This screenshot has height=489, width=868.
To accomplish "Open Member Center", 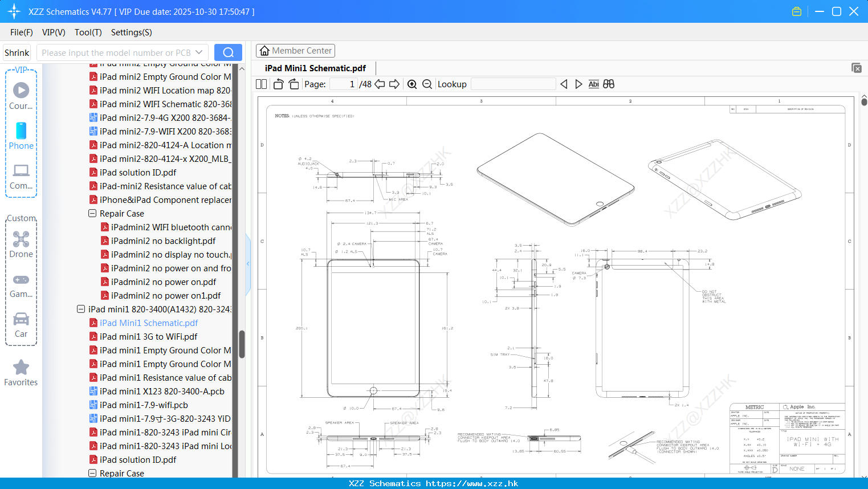I will coord(295,51).
